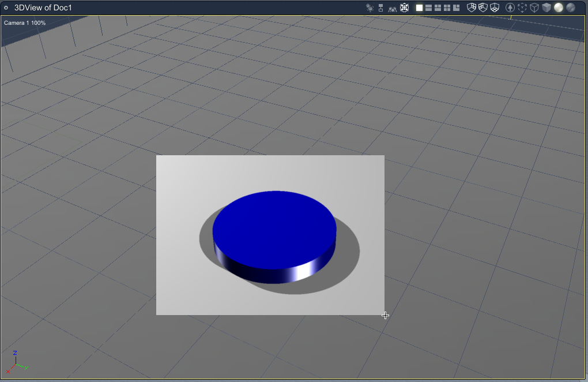
Task: Click the camera rig icon
Action: (392, 8)
